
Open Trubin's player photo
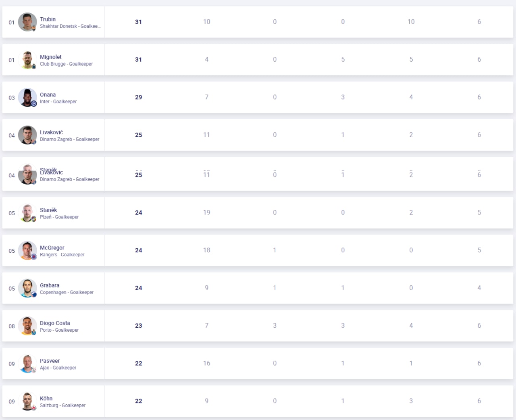(x=27, y=22)
